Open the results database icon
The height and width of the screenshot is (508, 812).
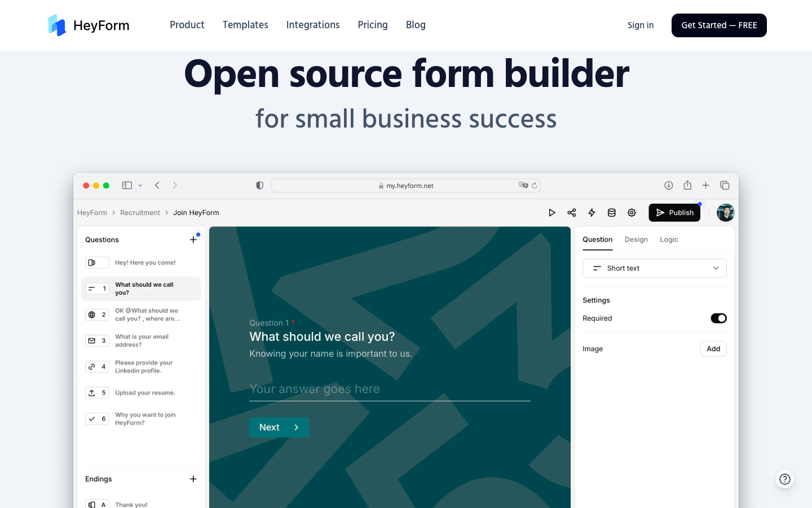point(611,213)
